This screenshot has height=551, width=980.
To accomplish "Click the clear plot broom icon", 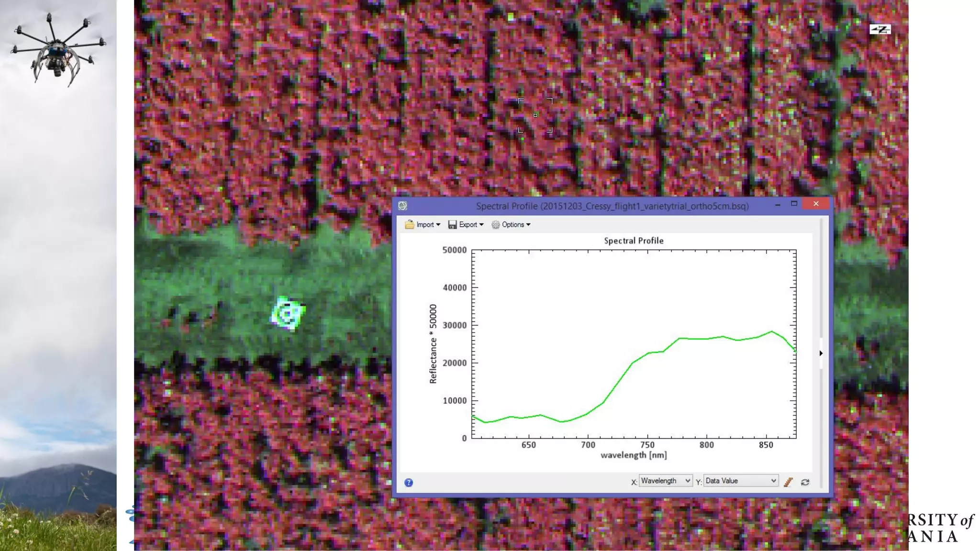I will (788, 482).
